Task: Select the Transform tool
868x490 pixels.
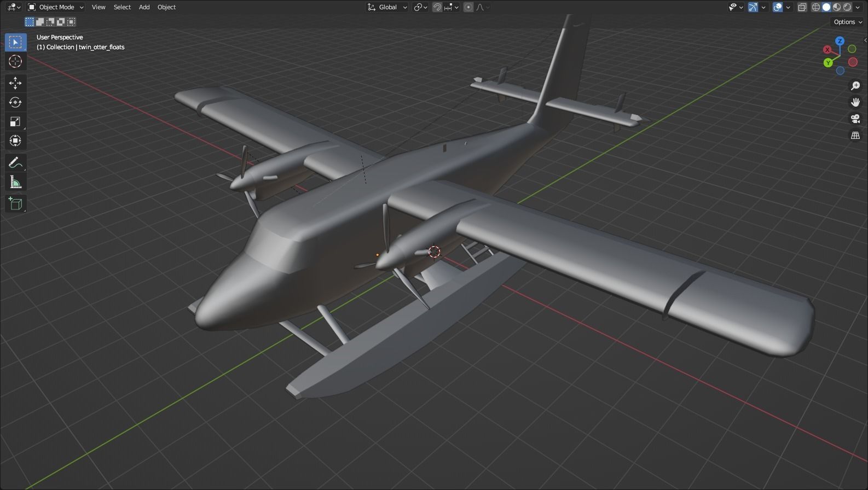Action: coord(15,141)
